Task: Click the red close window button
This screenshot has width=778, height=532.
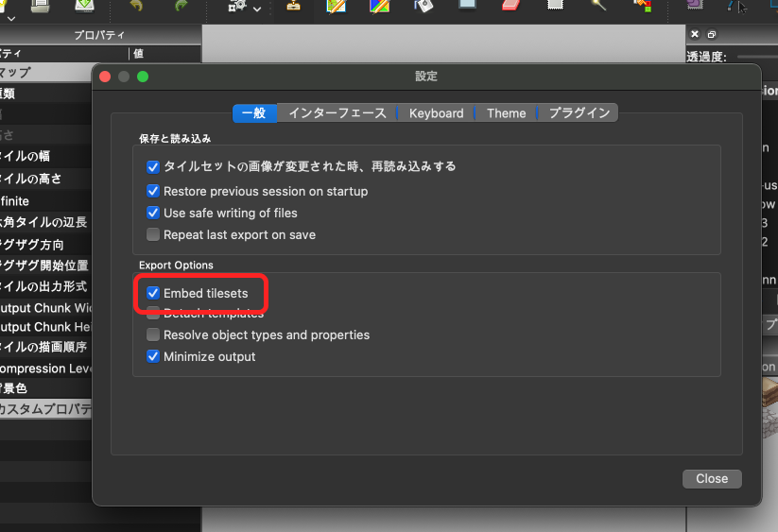Action: click(105, 77)
